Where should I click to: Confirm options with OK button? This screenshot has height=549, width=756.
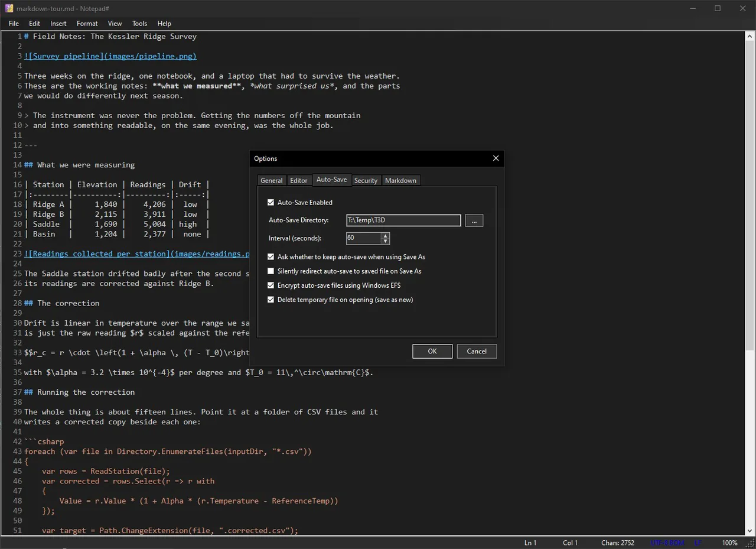click(x=432, y=351)
